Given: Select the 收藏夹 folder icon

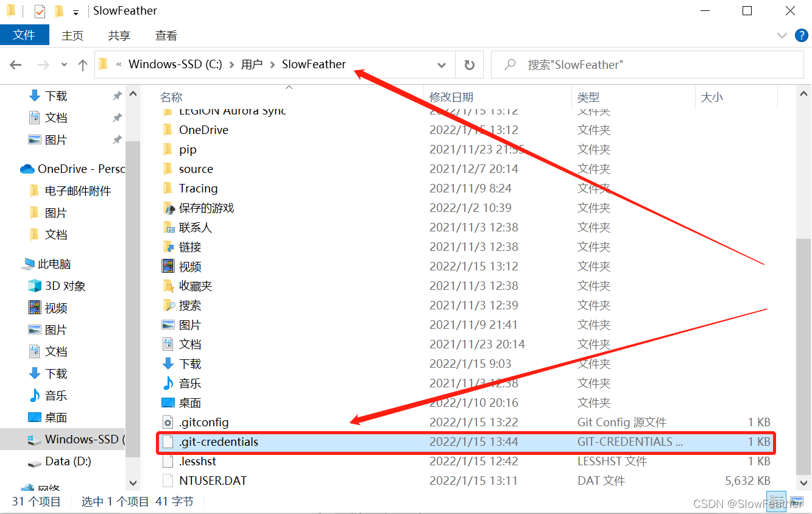Looking at the screenshot, I should [x=168, y=286].
